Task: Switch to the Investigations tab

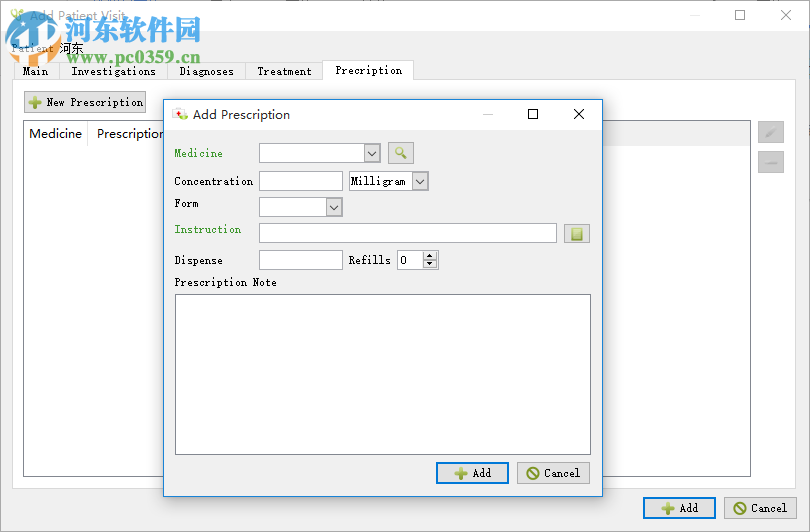Action: [x=114, y=71]
